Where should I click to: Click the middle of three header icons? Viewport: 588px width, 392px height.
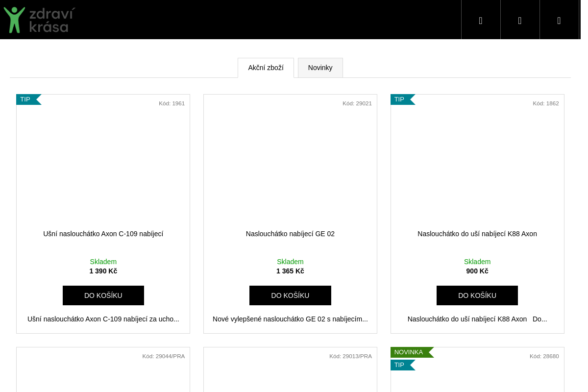[x=520, y=20]
